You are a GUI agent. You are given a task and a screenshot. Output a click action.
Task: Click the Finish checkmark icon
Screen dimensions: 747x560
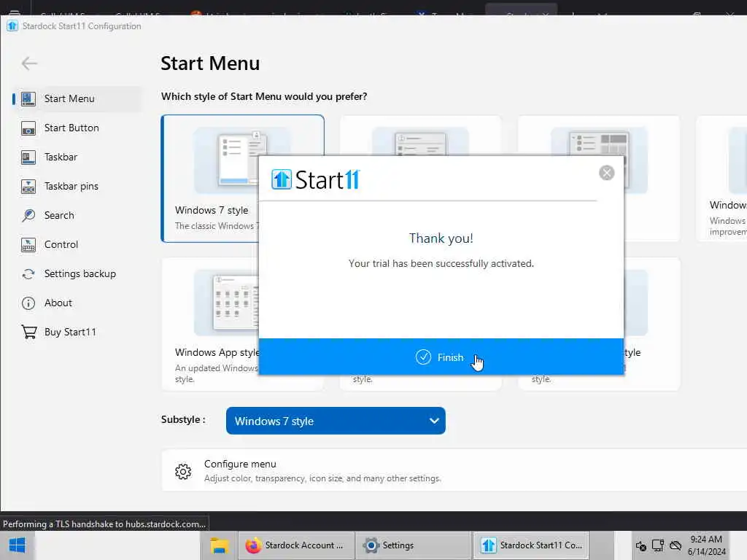tap(423, 357)
